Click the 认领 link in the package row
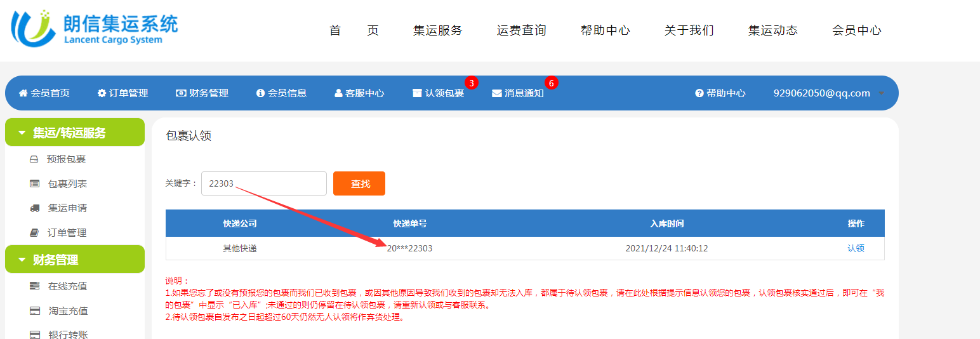The image size is (980, 339). point(856,248)
